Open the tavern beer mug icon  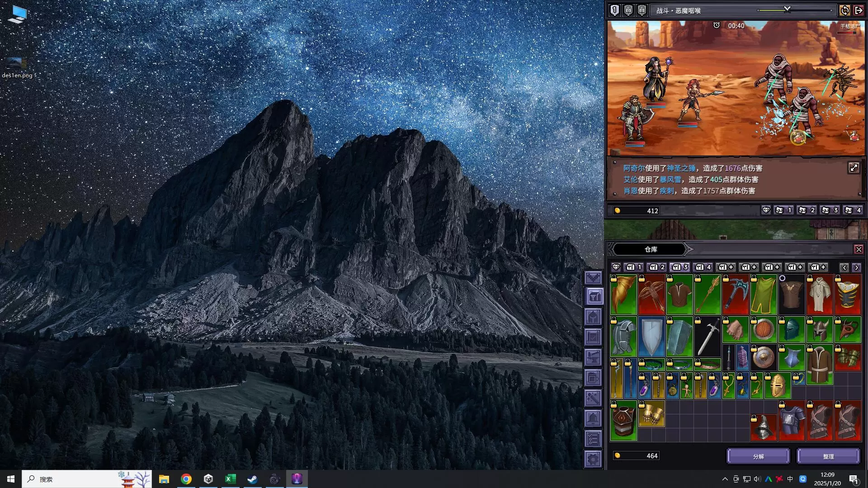click(x=593, y=378)
